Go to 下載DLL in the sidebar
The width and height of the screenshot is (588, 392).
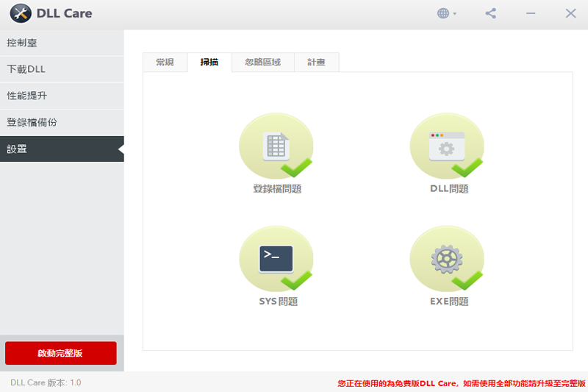62,69
